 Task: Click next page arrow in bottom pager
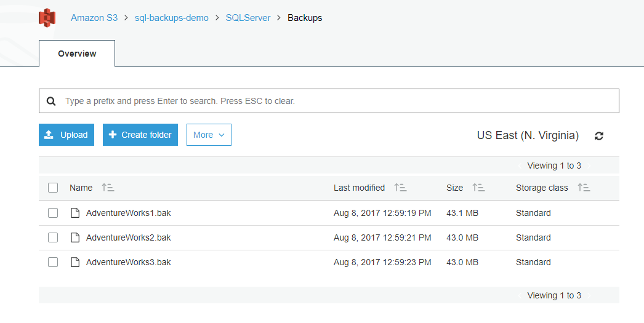(589, 295)
